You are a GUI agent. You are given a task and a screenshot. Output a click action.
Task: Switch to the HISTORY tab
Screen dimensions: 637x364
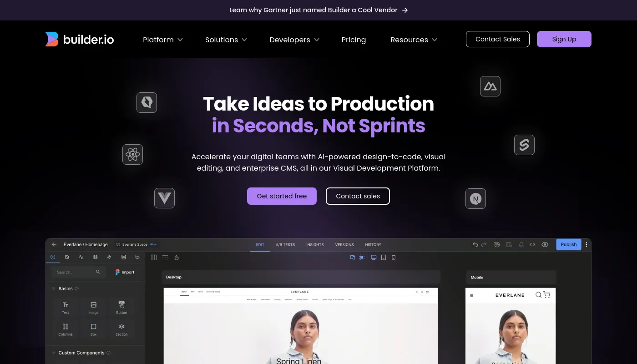click(x=373, y=245)
